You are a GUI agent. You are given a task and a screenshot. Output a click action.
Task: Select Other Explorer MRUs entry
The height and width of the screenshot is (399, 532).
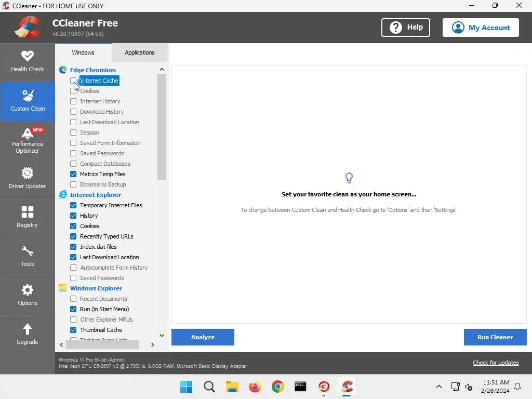click(x=106, y=320)
